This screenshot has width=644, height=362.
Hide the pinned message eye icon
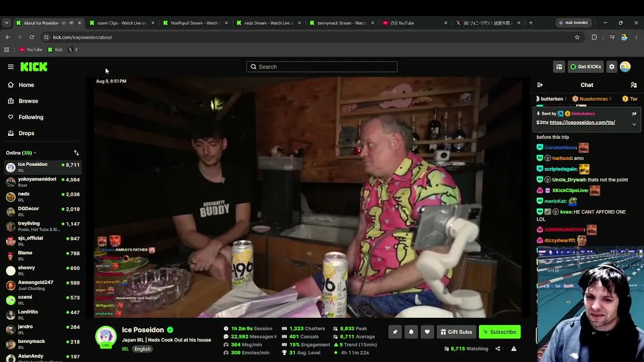[634, 114]
